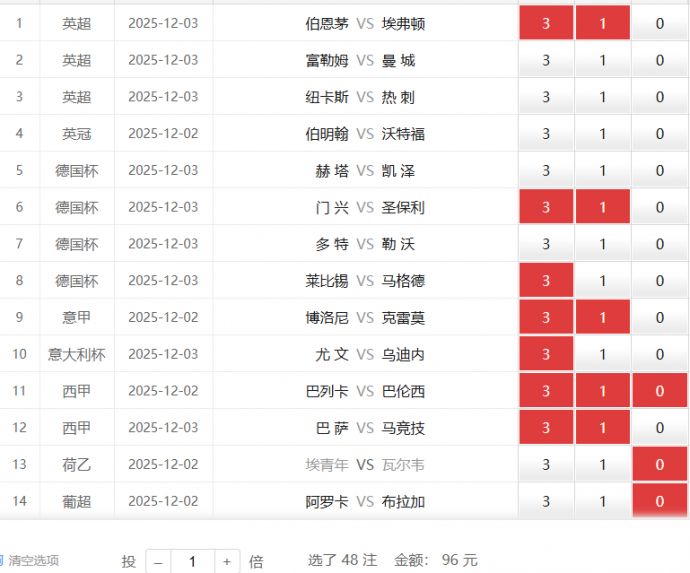Image resolution: width=690 pixels, height=573 pixels.
Task: Click the 英冠 league label in row 4
Action: (x=77, y=134)
